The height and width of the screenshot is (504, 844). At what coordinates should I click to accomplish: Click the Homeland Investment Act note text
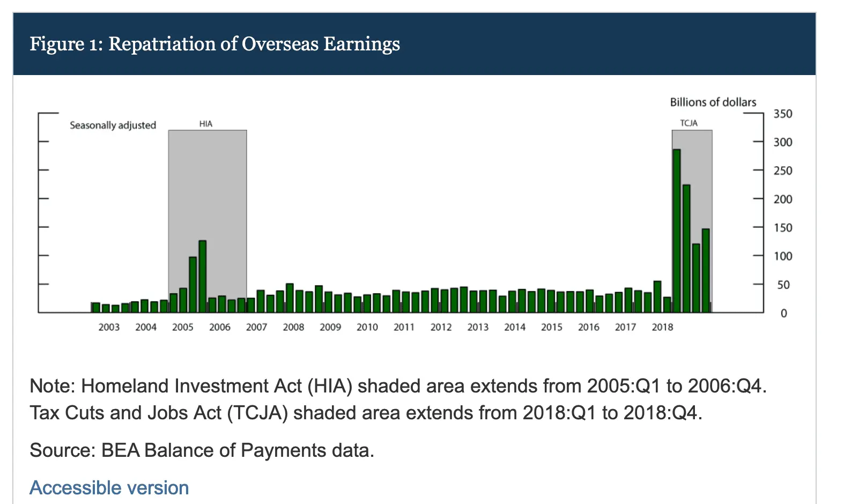click(x=398, y=386)
